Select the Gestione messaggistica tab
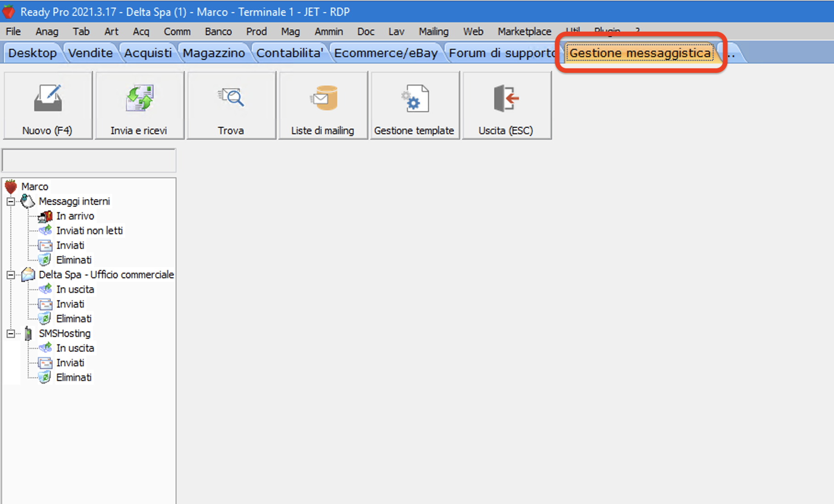 coord(640,53)
